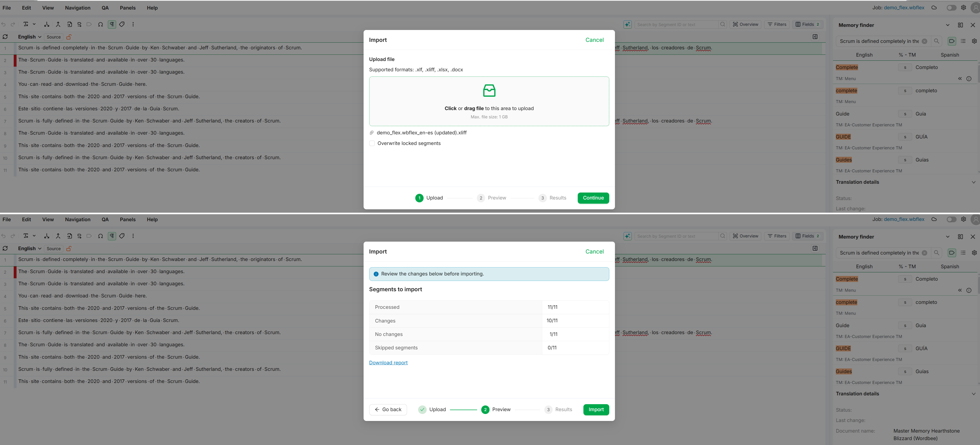
Task: Click AI sparkle icon in Upload-step window
Action: pyautogui.click(x=627, y=24)
